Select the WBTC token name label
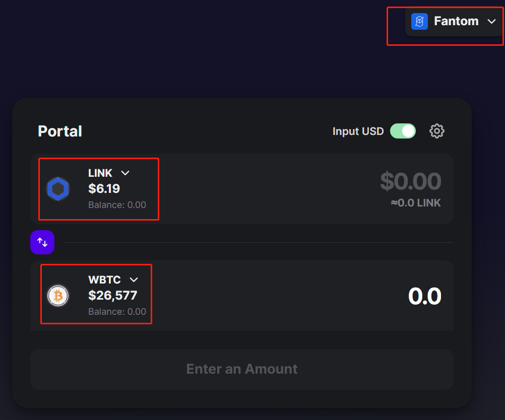 (104, 280)
